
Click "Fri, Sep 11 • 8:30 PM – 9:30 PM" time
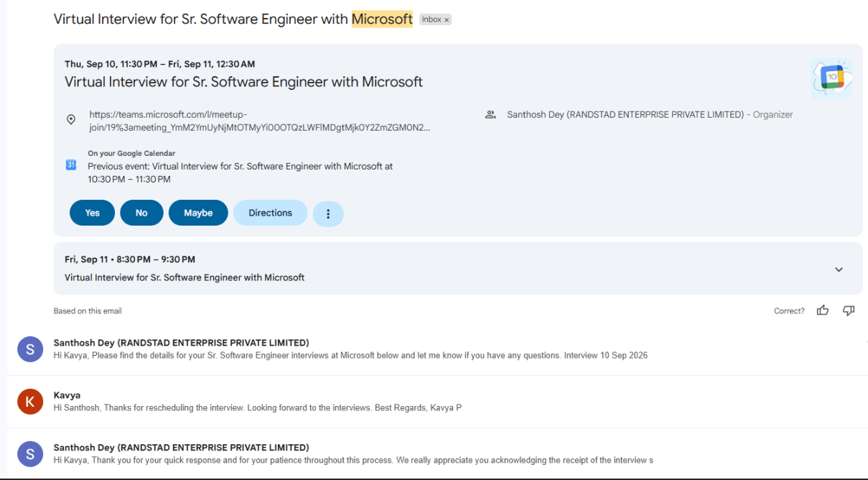click(x=130, y=259)
